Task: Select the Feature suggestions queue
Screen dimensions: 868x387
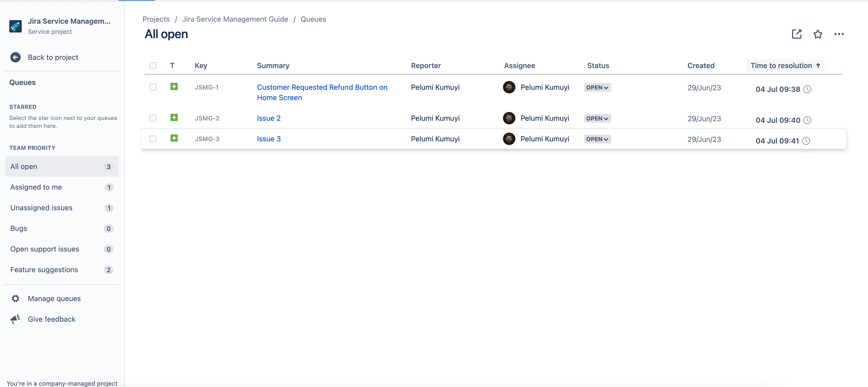Action: (44, 270)
